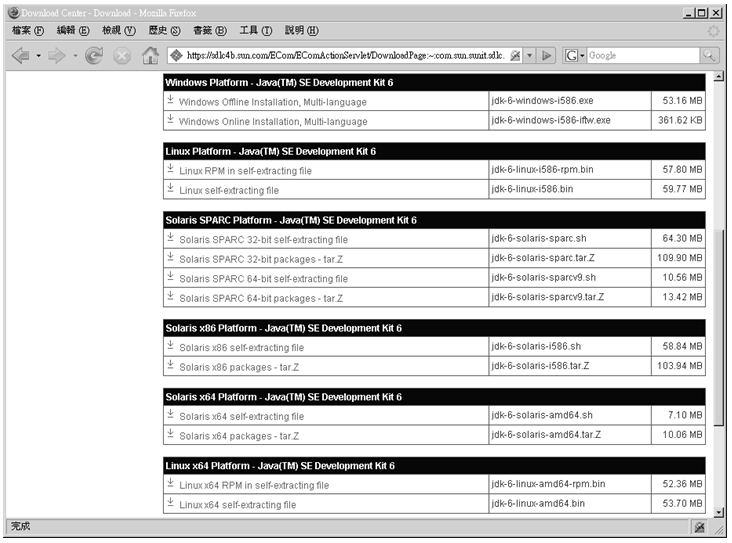732x543 pixels.
Task: Click download arrow icon beside Solaris SPARC 32-bit self-extracting
Action: (x=170, y=237)
